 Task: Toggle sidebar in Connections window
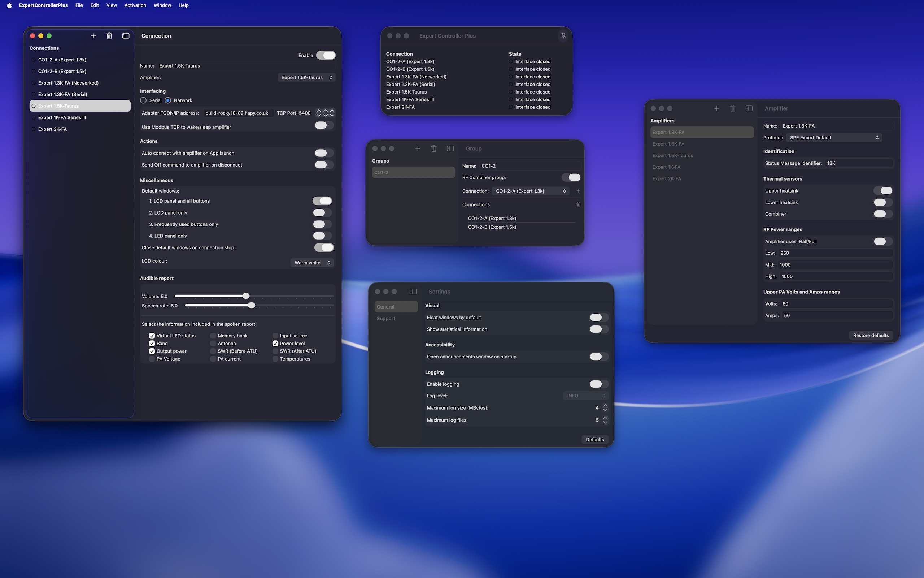point(126,35)
